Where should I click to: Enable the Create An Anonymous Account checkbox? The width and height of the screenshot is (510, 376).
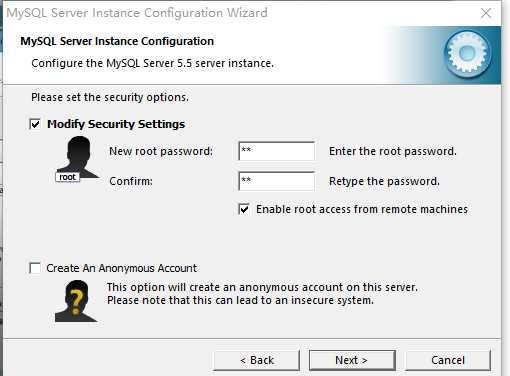tap(35, 268)
